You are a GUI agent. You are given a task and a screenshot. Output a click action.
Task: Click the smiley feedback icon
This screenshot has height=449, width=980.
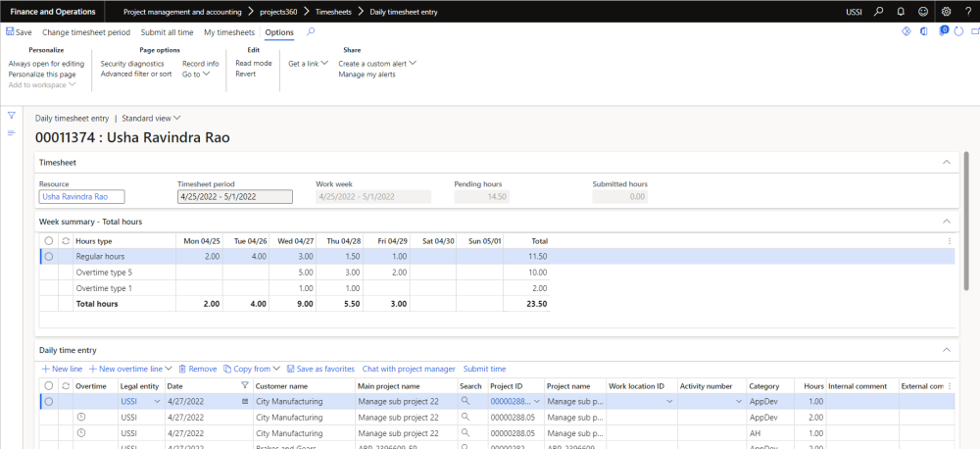pyautogui.click(x=922, y=12)
